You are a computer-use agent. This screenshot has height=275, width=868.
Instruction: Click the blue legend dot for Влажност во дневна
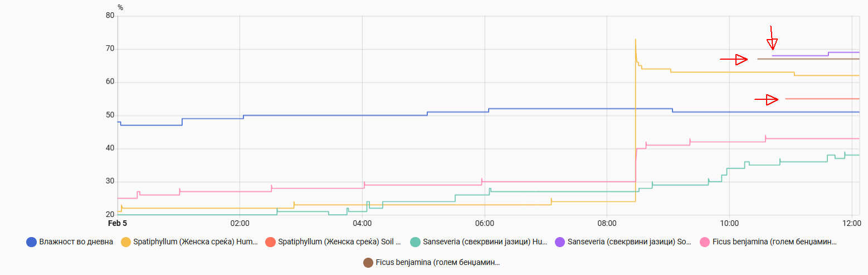click(x=32, y=242)
